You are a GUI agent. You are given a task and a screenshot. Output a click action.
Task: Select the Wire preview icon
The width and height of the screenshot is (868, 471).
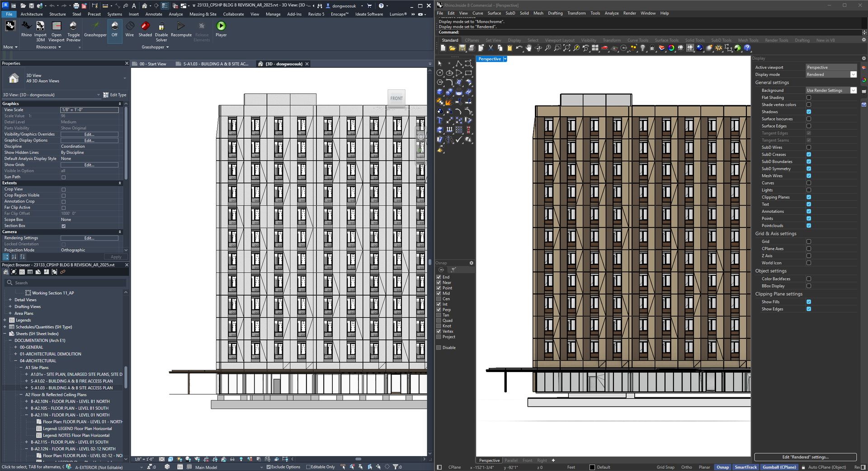[x=130, y=27]
